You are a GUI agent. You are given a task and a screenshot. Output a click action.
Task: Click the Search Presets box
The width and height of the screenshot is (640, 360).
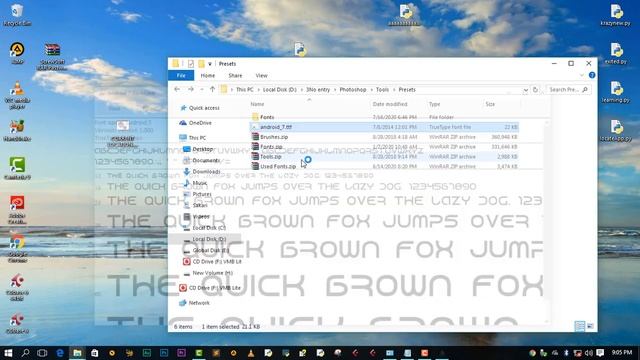point(568,89)
